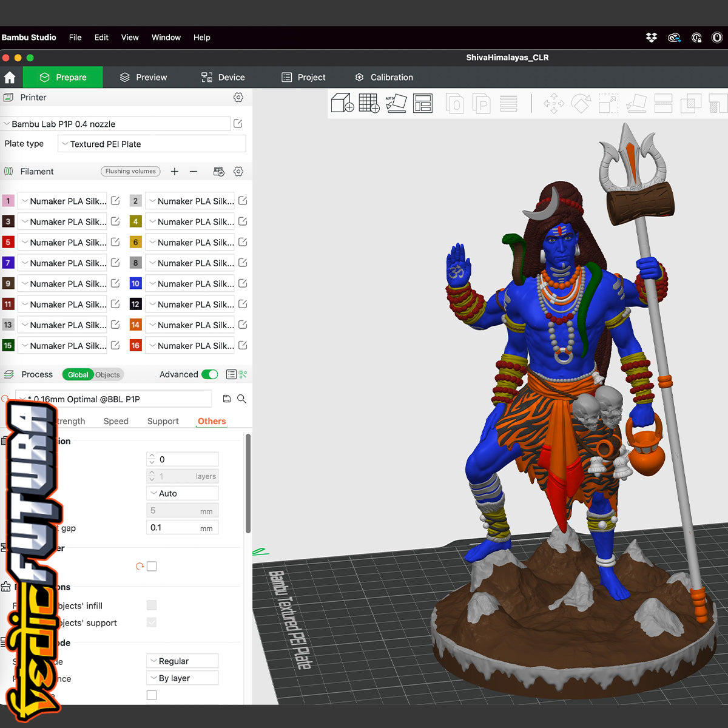Expand the Bambu Lab P1P printer dropdown
Viewport: 728px width, 728px height.
pyautogui.click(x=115, y=124)
